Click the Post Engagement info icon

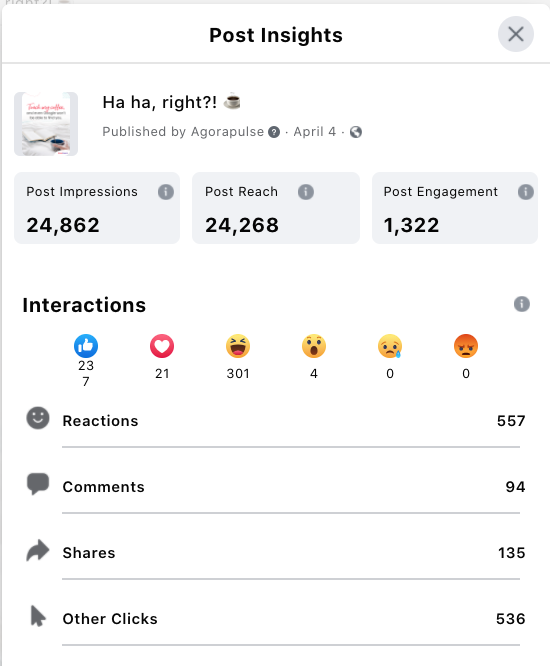coord(526,192)
